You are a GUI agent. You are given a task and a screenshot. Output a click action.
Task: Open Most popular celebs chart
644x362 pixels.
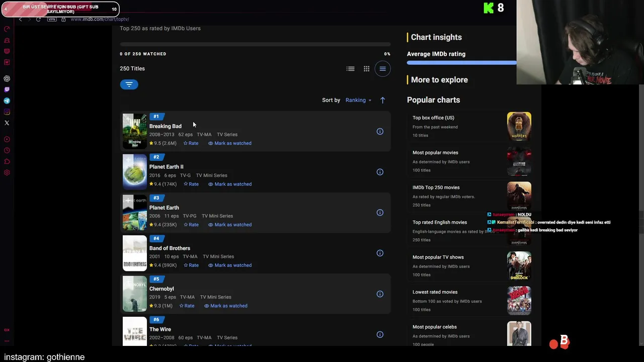(434, 327)
